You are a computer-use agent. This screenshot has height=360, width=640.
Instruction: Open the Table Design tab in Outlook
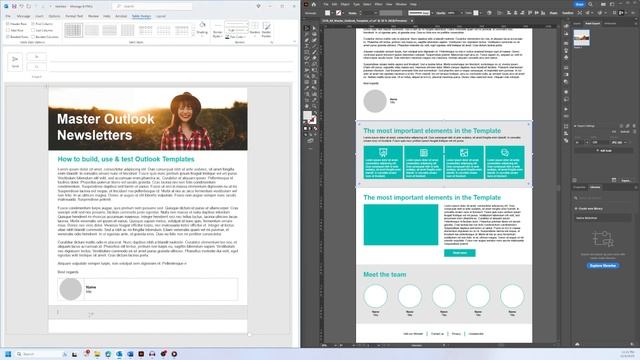click(x=141, y=16)
